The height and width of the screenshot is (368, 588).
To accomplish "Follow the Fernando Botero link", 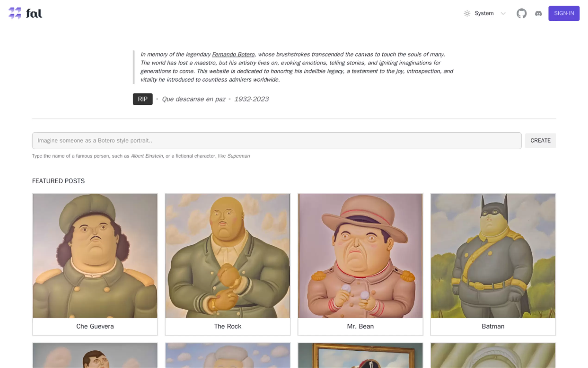I will click(x=233, y=54).
